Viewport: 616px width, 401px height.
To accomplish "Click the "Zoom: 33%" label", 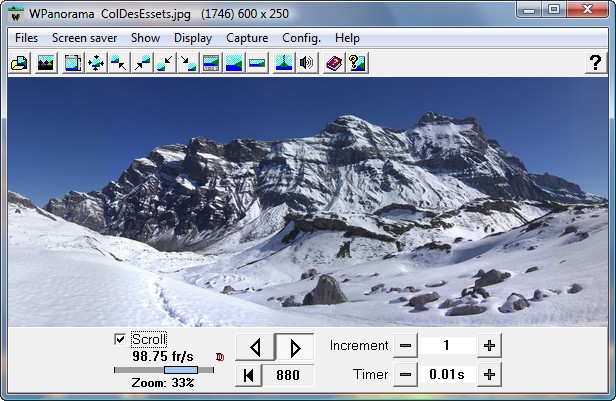I will (x=163, y=383).
